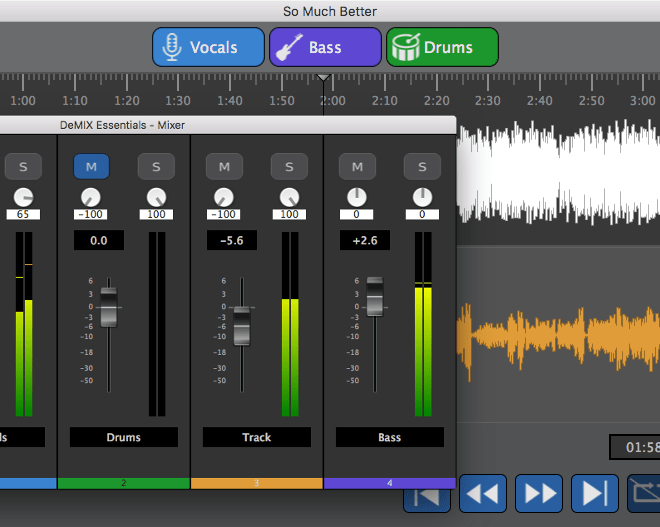
Task: Click the Bass channel name label
Action: (x=390, y=437)
